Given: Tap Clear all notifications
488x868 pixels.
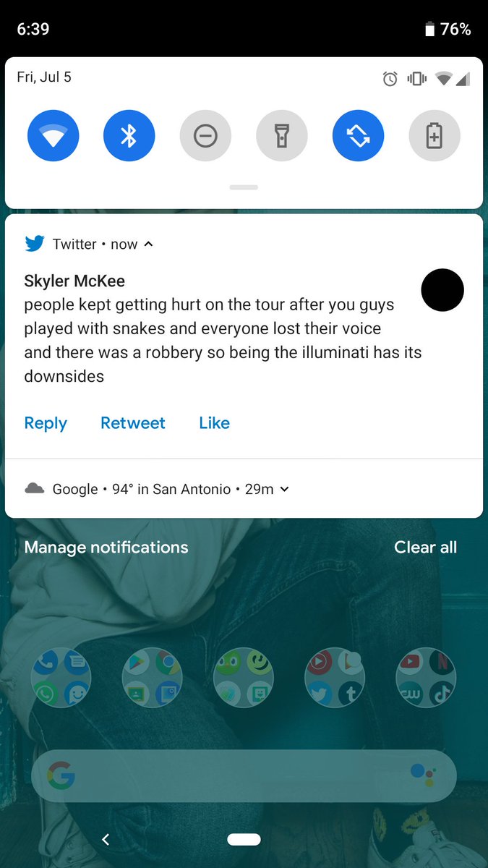Looking at the screenshot, I should [426, 548].
